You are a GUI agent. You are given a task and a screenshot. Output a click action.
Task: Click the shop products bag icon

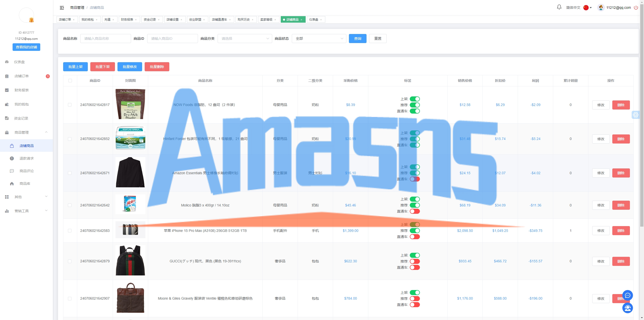tap(12, 146)
